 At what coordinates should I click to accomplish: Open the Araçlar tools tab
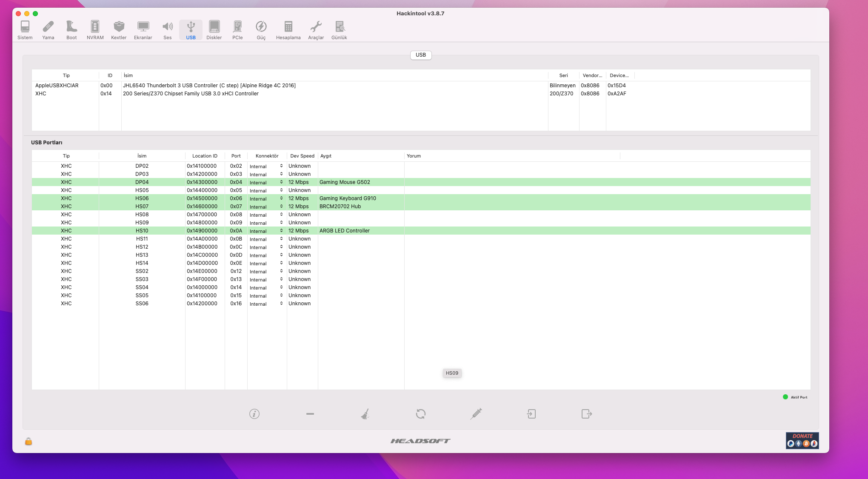[x=316, y=30]
